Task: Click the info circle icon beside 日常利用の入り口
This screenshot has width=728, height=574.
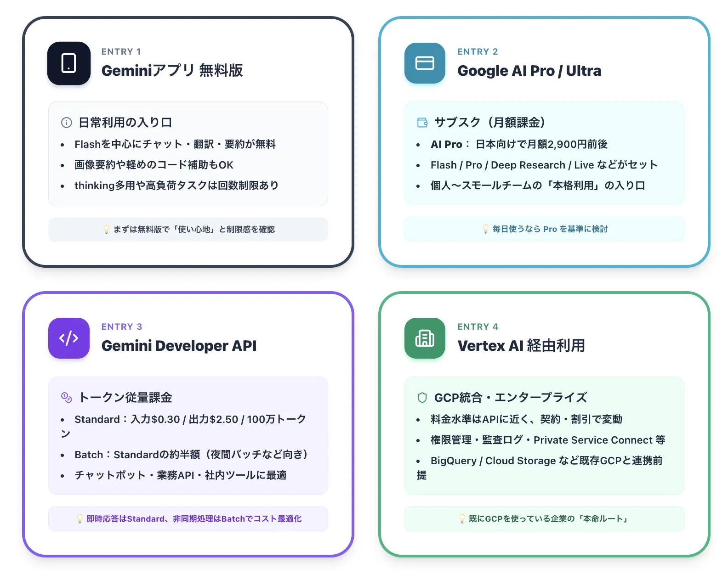Action: pyautogui.click(x=67, y=123)
